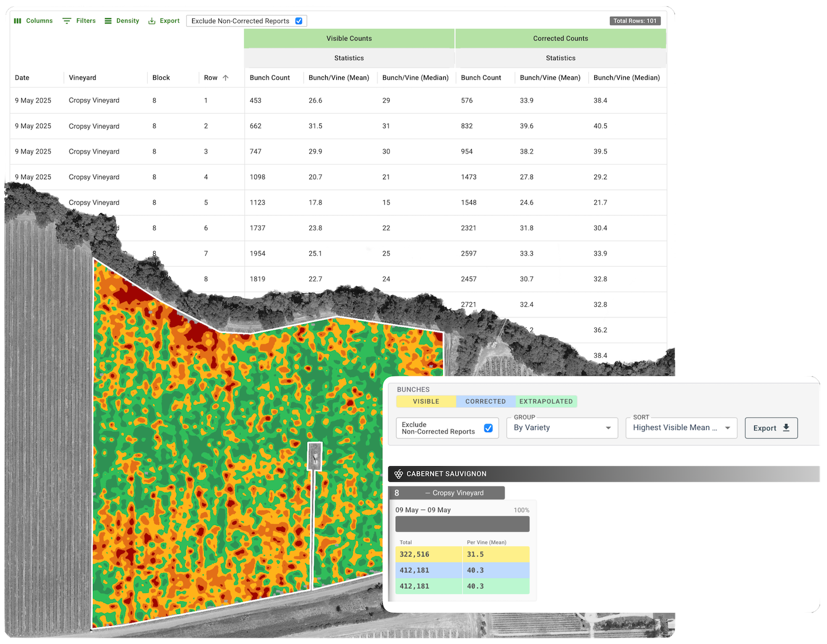This screenshot has width=827, height=644.
Task: Select the Extrapolated bunches tab
Action: pyautogui.click(x=546, y=401)
